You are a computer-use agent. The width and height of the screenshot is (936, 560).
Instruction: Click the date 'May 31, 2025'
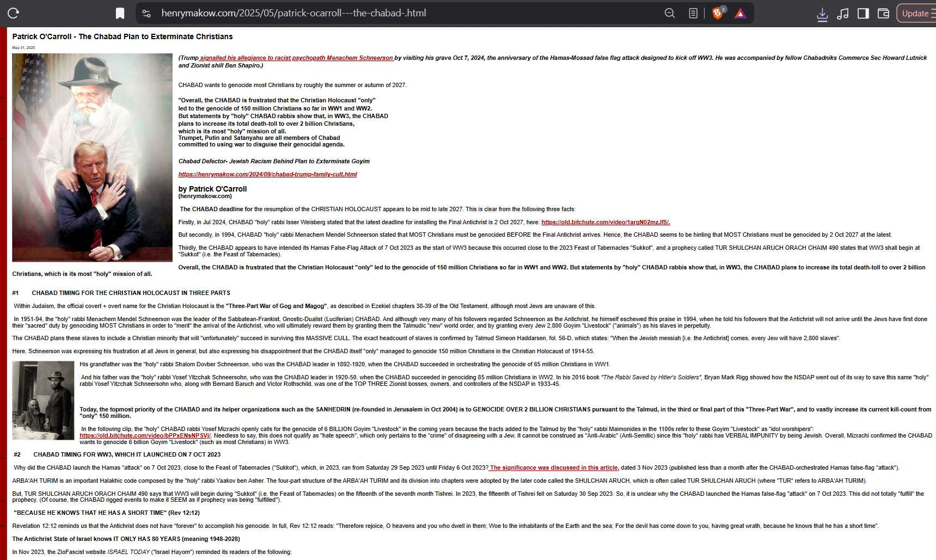point(23,48)
